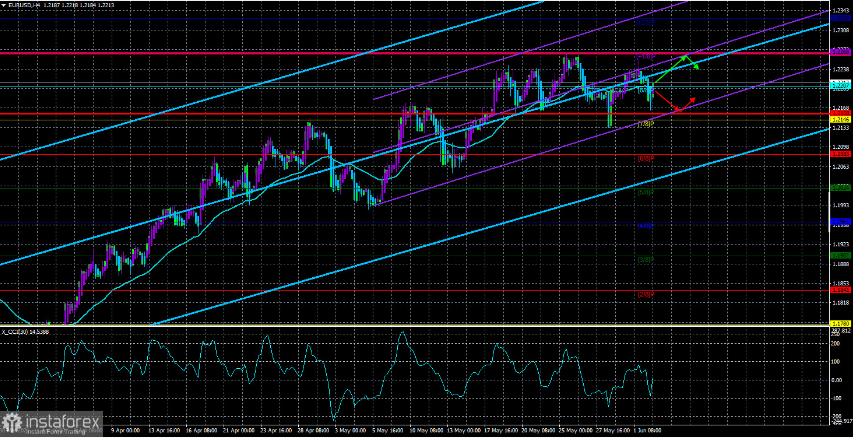The height and width of the screenshot is (438, 853).
Task: Click the red 1.2085 price level tag
Action: pyautogui.click(x=840, y=155)
